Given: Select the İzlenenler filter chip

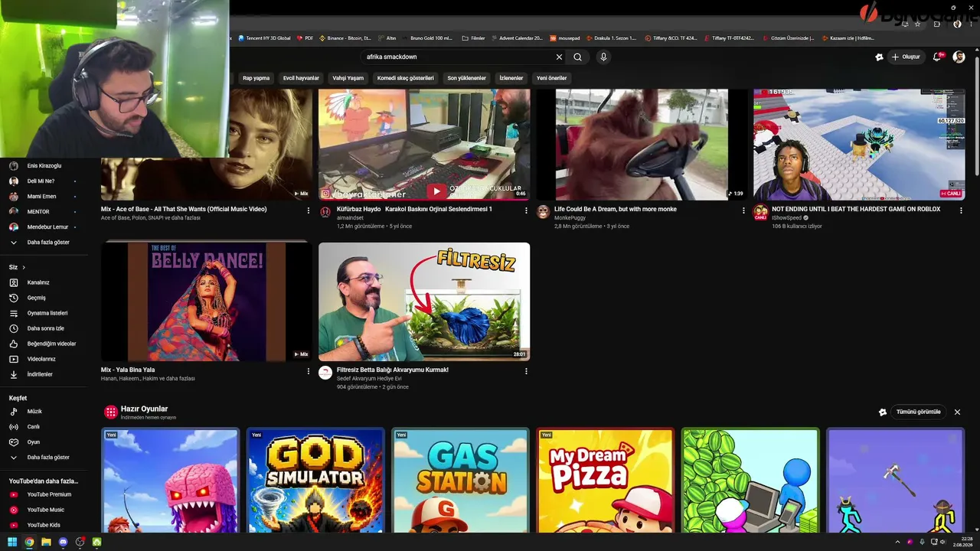Looking at the screenshot, I should tap(511, 78).
